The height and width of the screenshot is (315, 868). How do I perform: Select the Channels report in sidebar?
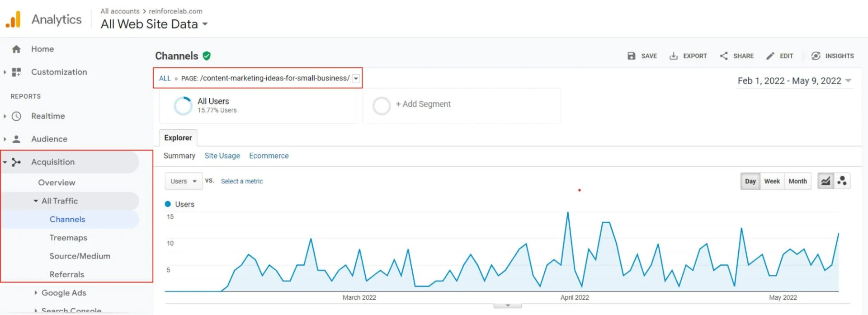click(67, 219)
